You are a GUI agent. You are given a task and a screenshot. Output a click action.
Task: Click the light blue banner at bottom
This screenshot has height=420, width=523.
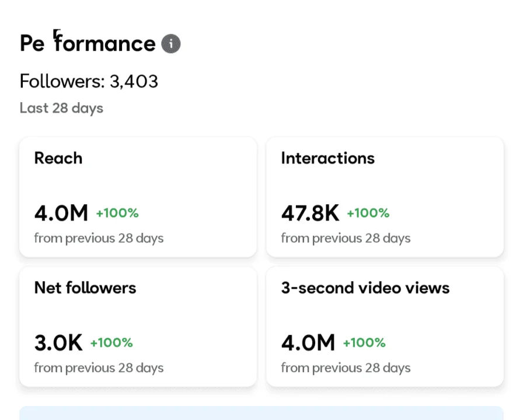coord(261,413)
